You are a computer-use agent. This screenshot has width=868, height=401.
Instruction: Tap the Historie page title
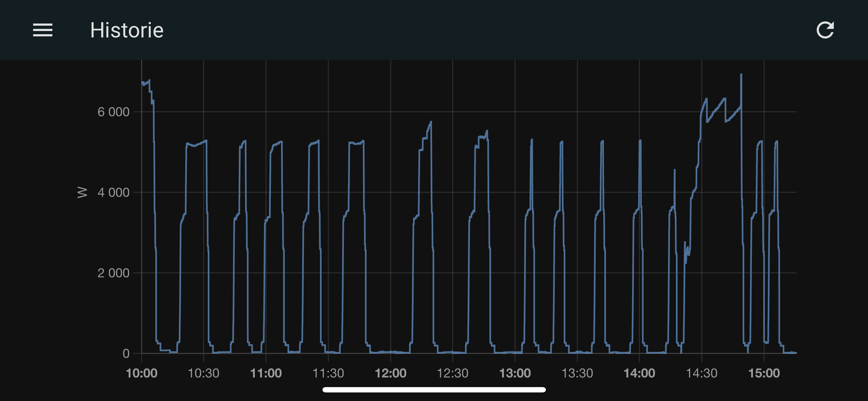(x=127, y=30)
